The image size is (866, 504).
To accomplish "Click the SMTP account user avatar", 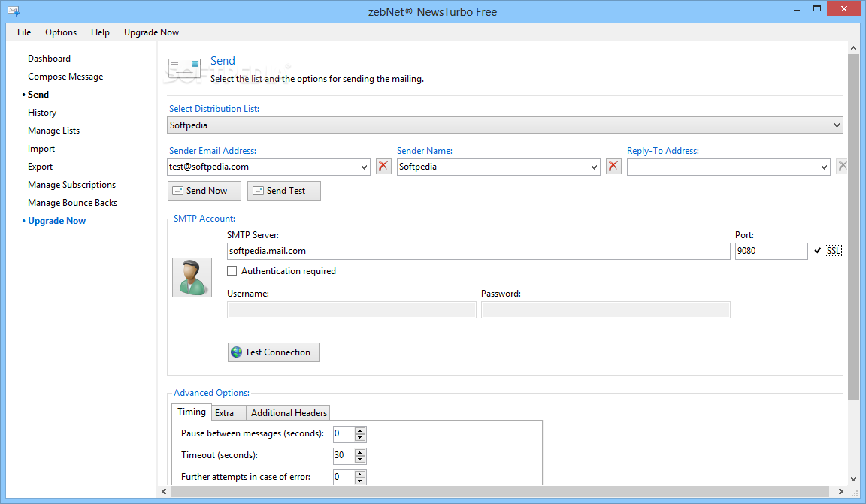I will coord(192,277).
